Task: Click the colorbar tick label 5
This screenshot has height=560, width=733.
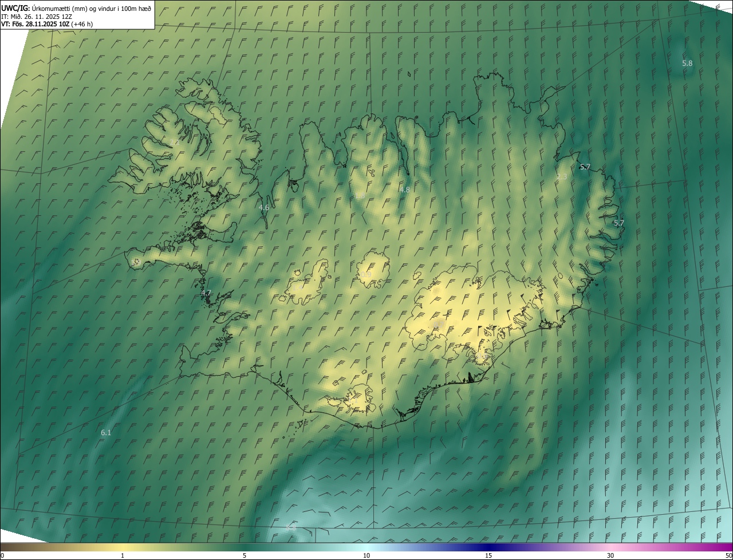Action: [245, 555]
